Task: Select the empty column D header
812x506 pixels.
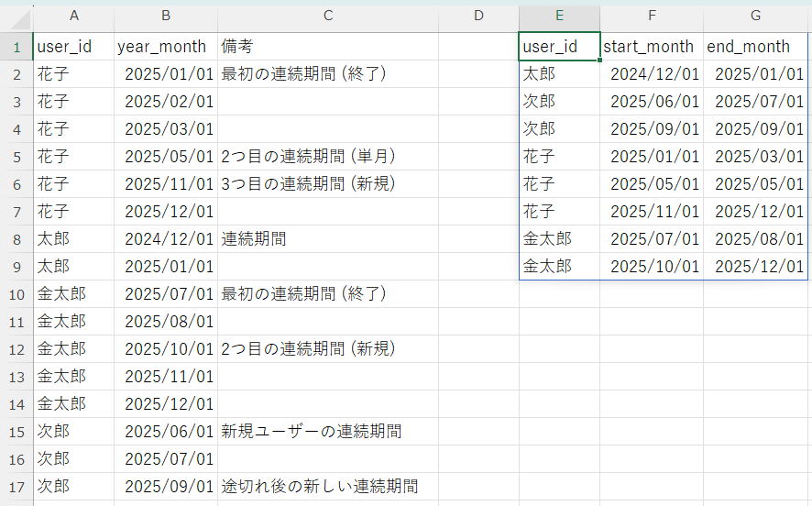Action: click(477, 16)
